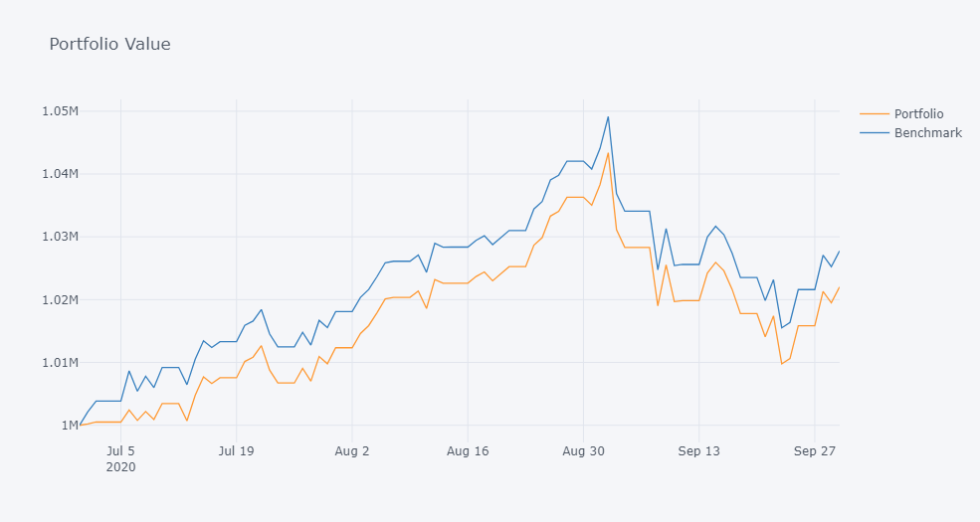Click the Portfolio line's highest peak point
This screenshot has height=522, width=980.
tap(608, 152)
